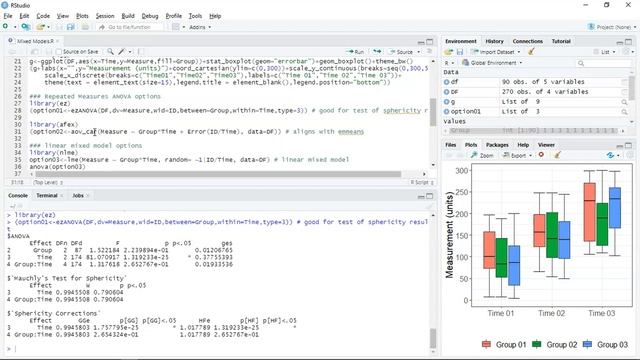Click the Zoom plot button
Screen dimensions: 640x360
482,155
